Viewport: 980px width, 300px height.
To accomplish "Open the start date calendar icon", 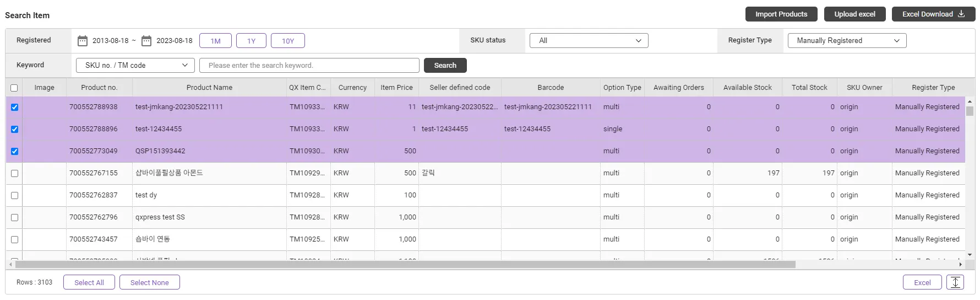I will pyautogui.click(x=83, y=41).
